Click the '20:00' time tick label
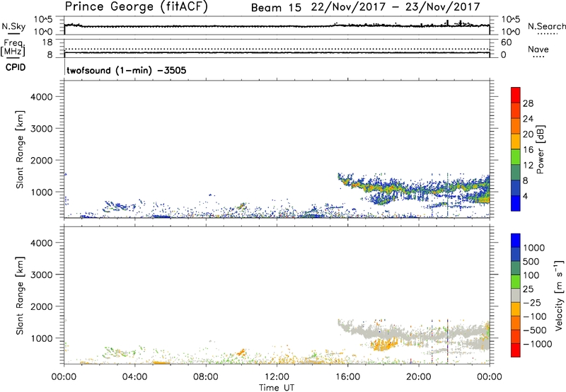 coord(419,377)
